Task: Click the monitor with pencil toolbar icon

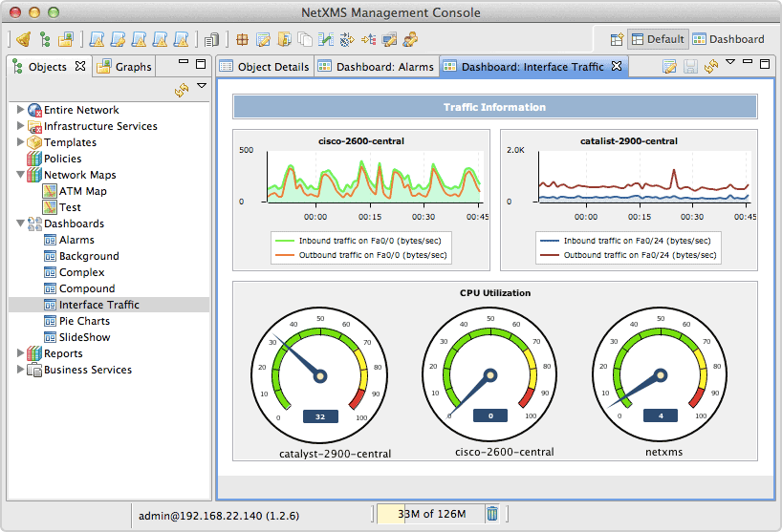Action: [x=389, y=39]
